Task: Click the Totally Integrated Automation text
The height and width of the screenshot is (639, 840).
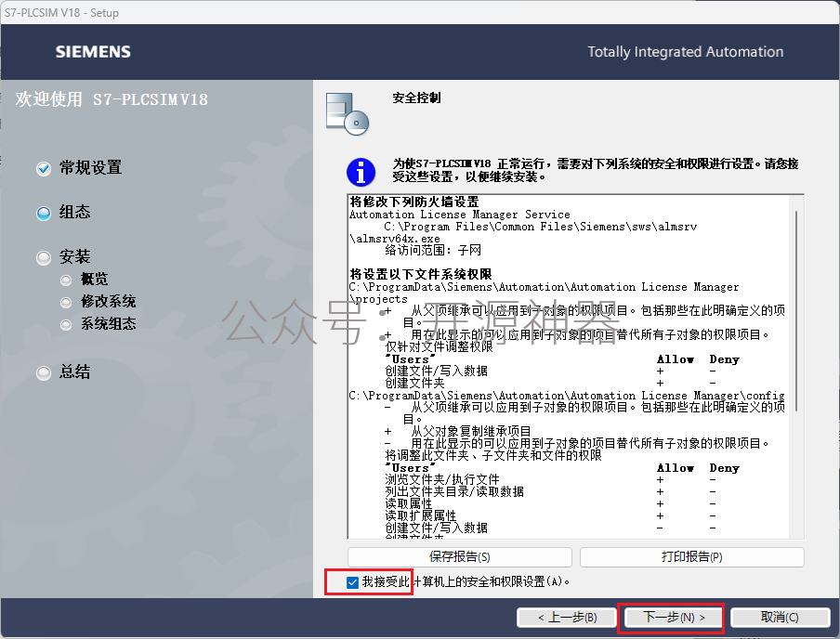Action: (685, 52)
